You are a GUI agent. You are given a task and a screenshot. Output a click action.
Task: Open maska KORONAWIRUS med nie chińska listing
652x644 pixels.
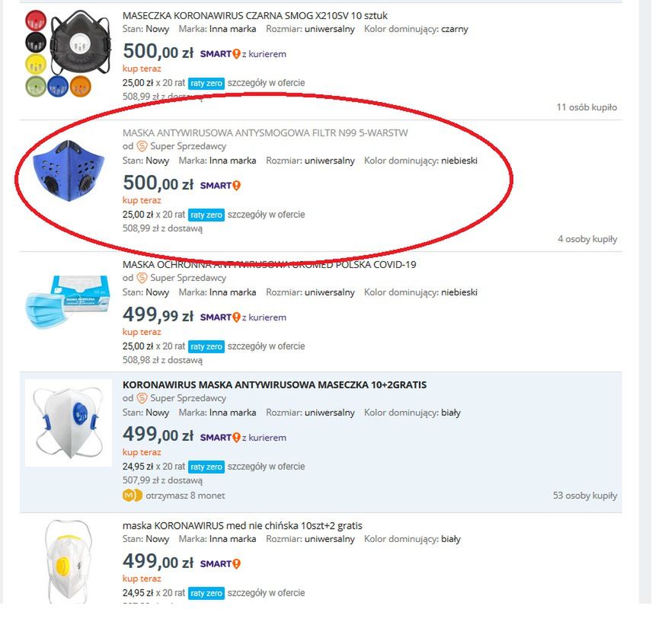242,525
